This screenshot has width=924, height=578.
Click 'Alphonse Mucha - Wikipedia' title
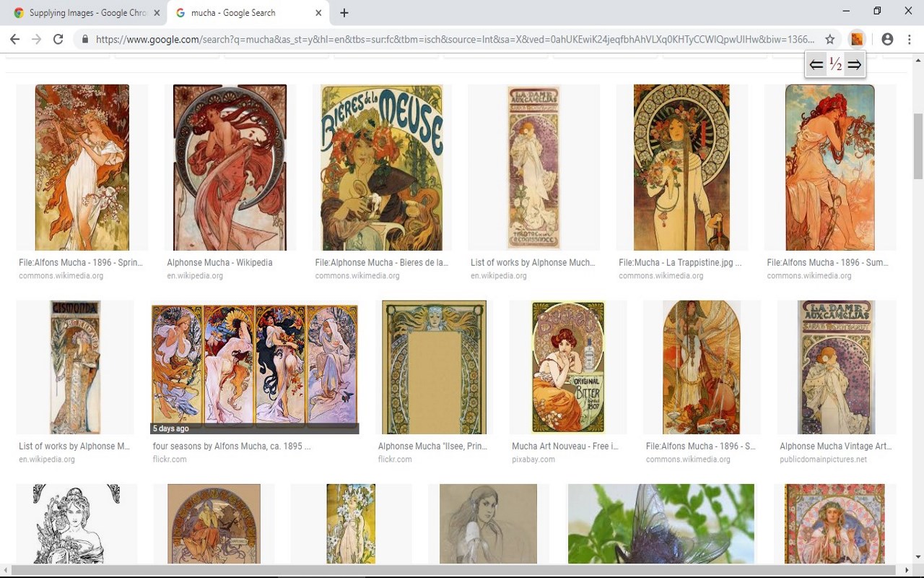[x=219, y=263]
